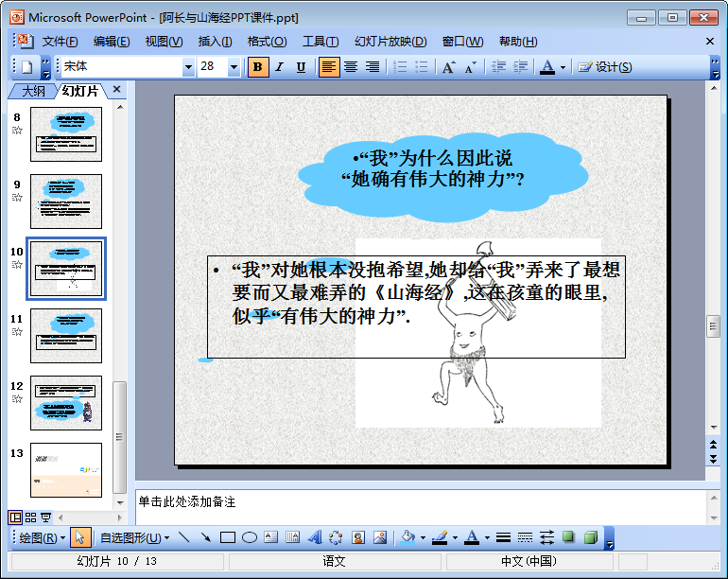Switch to 大纲 outline tab
Screen dimensions: 728x579
tap(33, 91)
